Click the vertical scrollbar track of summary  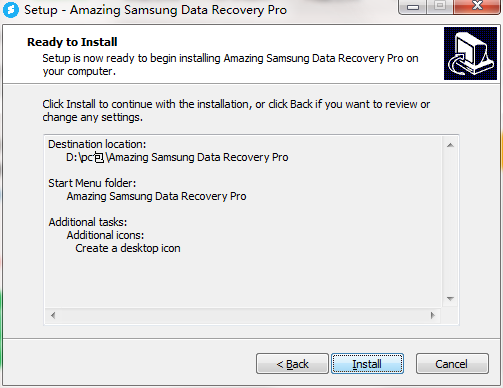click(450, 222)
